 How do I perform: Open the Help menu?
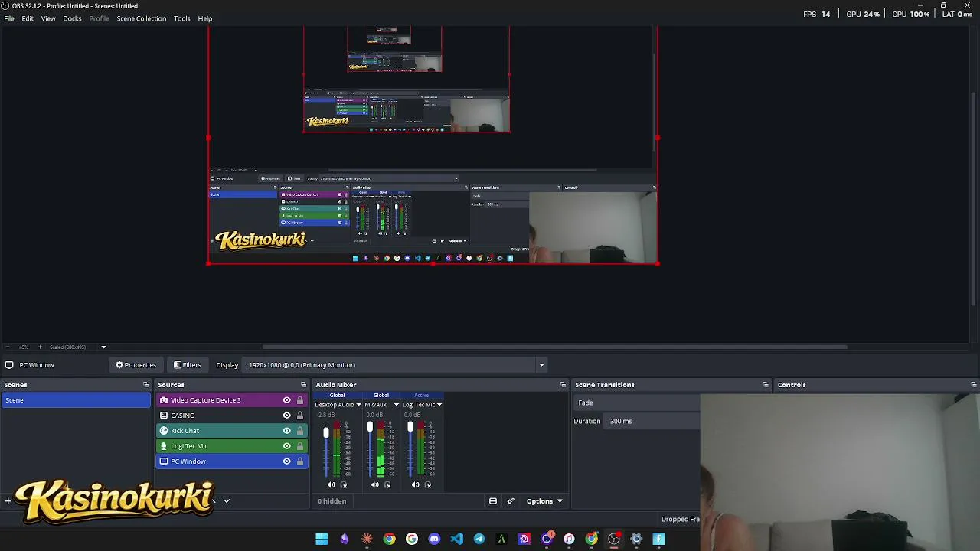(205, 18)
